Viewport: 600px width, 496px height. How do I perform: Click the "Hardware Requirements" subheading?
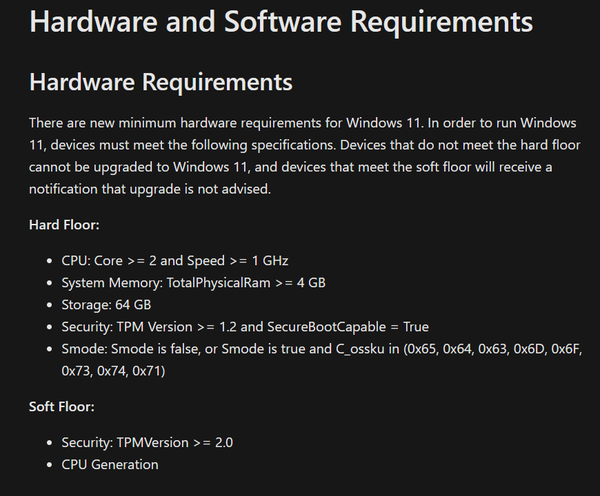click(161, 81)
